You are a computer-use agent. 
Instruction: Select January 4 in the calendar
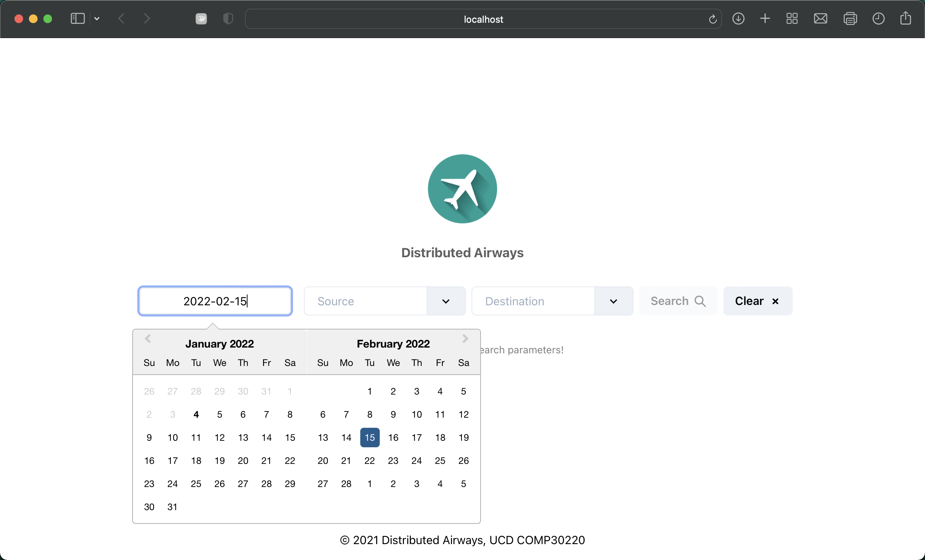196,414
